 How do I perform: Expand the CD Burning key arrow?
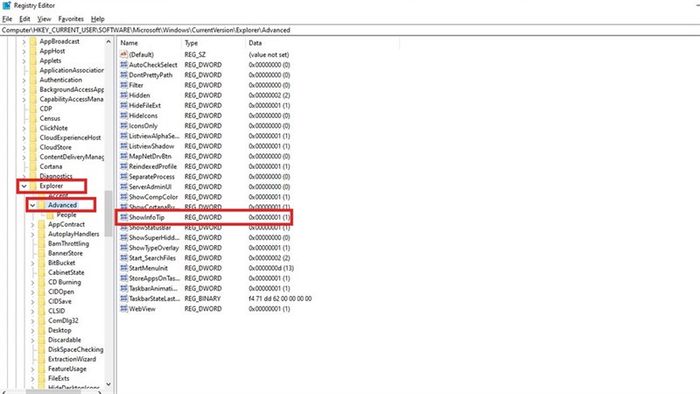(32, 282)
